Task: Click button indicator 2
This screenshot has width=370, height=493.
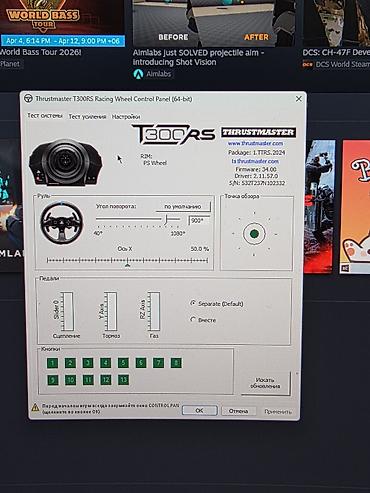Action: (x=70, y=363)
